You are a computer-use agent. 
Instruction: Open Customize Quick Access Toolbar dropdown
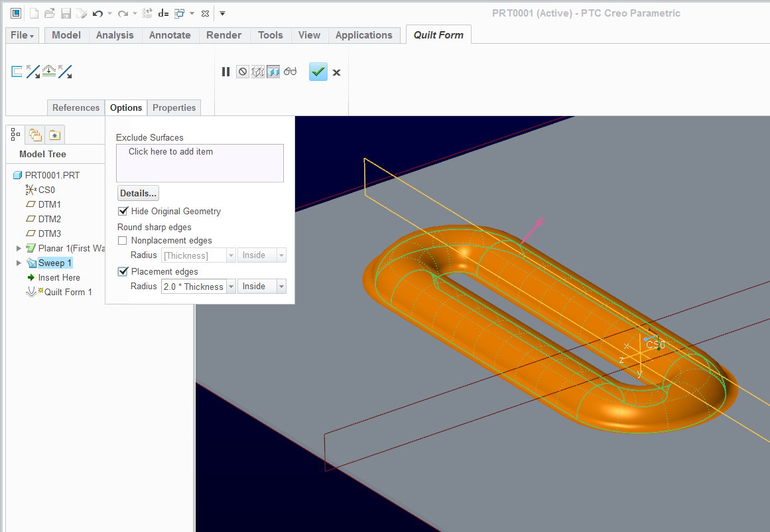222,14
